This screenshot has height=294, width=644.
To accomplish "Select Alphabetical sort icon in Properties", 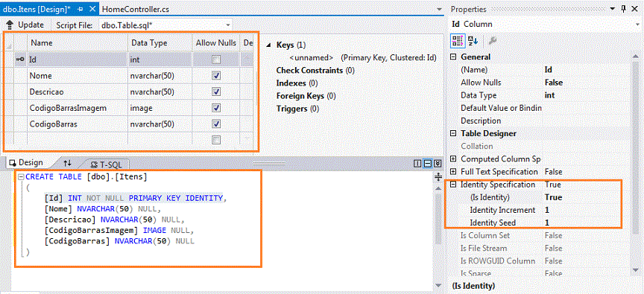I will click(x=473, y=41).
